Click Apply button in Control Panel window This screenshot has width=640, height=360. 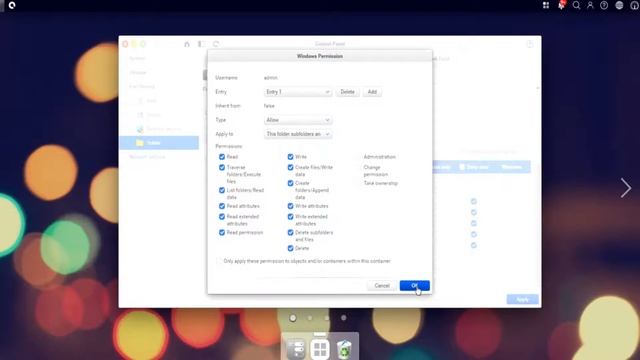click(522, 300)
